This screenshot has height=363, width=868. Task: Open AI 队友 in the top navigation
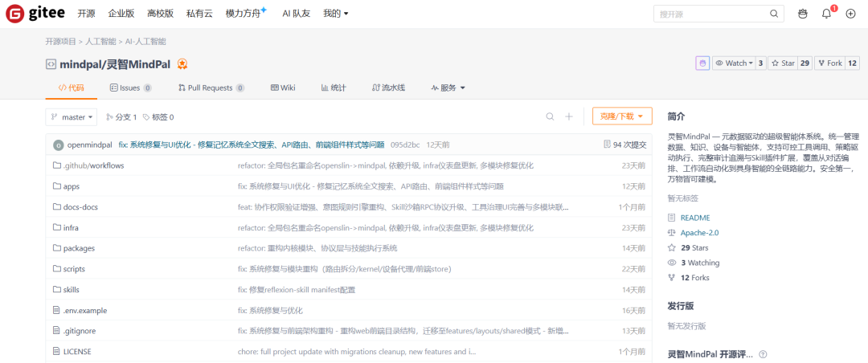(296, 14)
